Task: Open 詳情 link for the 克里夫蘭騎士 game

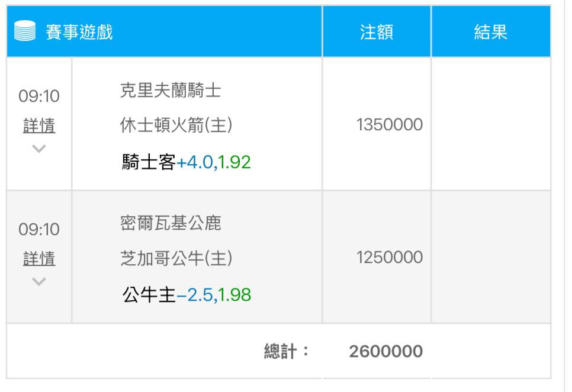Action: click(39, 126)
